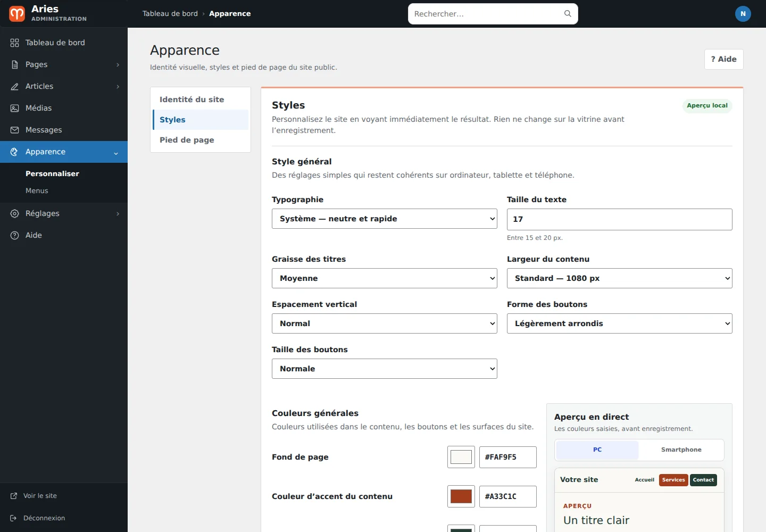
Task: Expand the Réglages submenu chevron
Action: pyautogui.click(x=118, y=214)
